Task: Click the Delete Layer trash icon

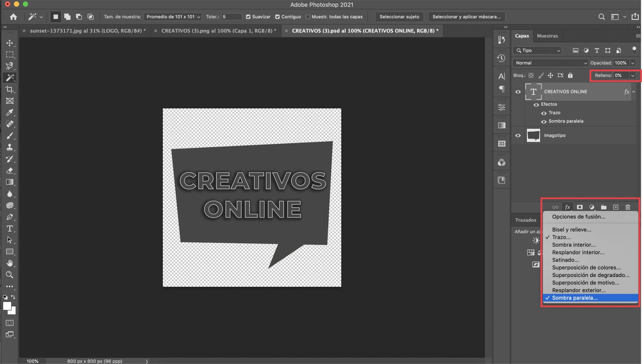Action: point(628,207)
